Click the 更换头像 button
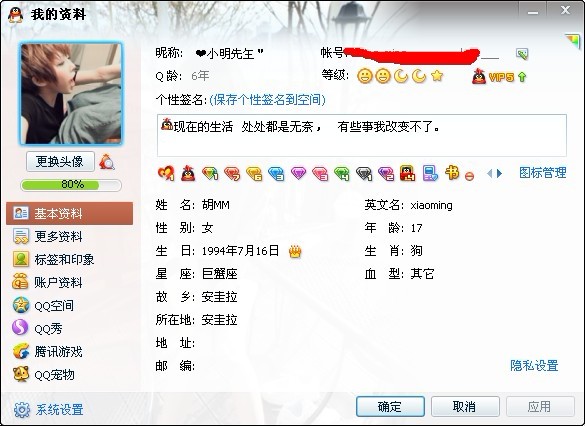Screen dimensions: 585x426 [60, 162]
